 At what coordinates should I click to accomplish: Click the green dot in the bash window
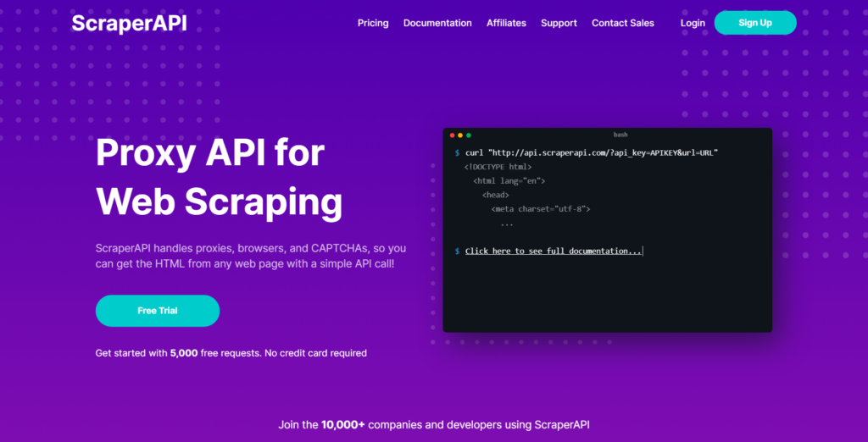tap(469, 135)
